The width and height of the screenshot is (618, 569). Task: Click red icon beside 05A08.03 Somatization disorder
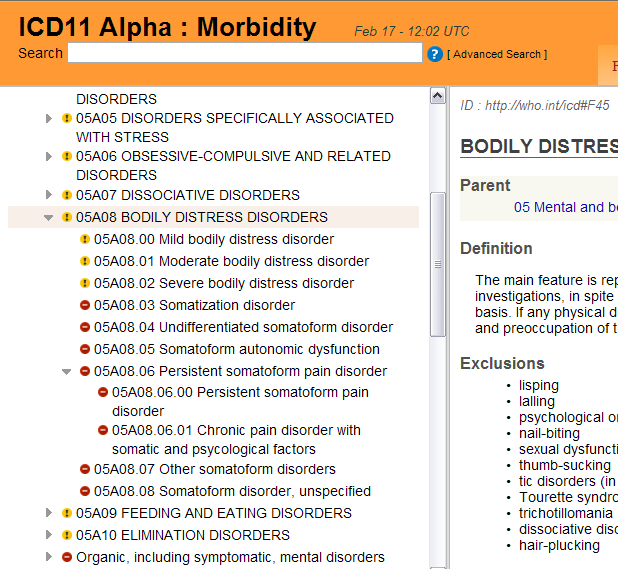(85, 305)
